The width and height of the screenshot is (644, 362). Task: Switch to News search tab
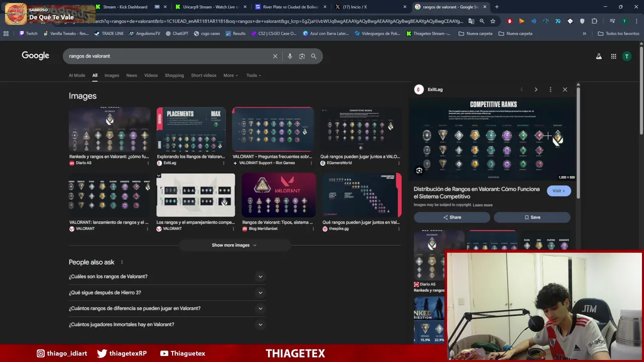[131, 75]
